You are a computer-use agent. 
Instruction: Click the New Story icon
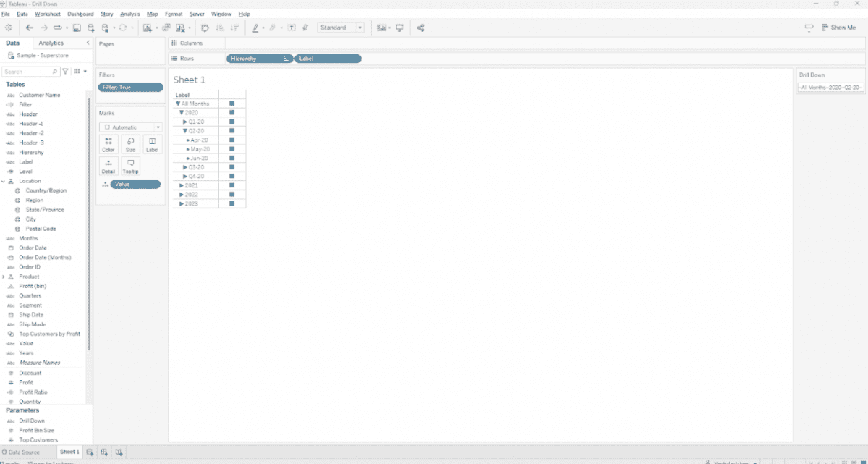119,452
